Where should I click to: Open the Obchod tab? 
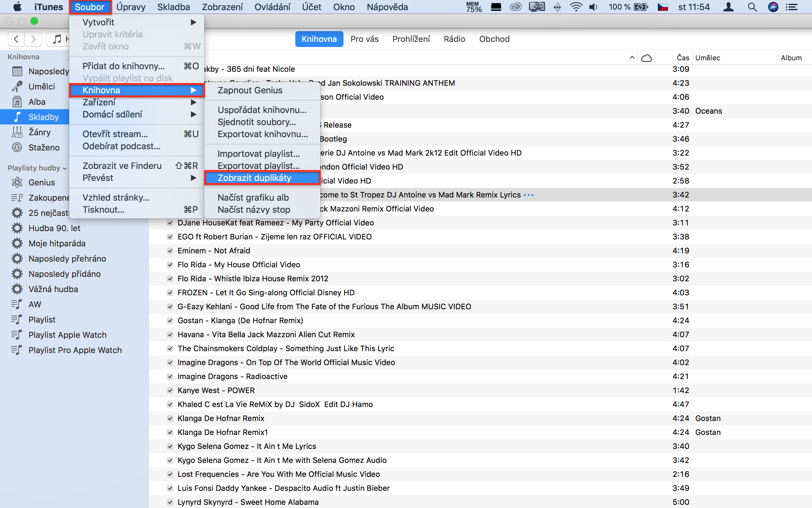494,39
